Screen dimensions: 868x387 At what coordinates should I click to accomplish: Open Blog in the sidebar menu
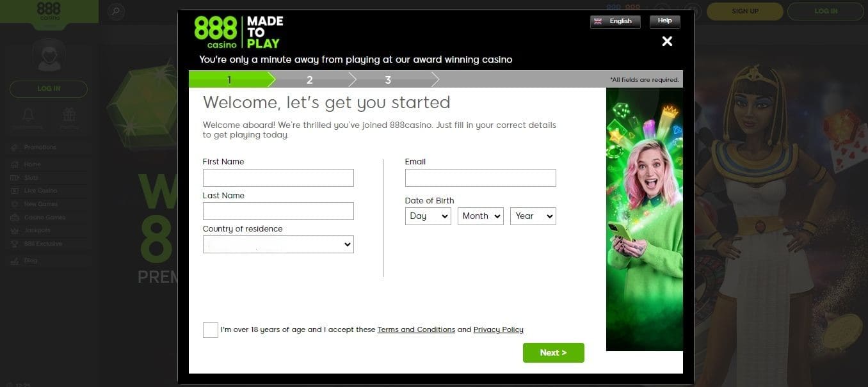[x=31, y=261]
